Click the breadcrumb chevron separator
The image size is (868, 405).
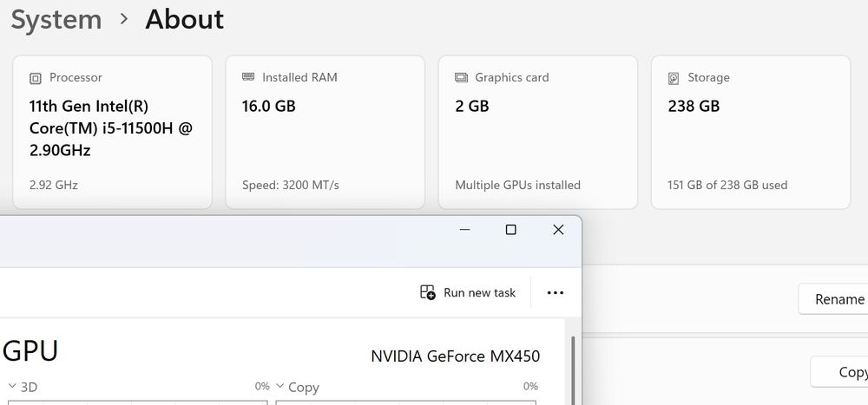(x=124, y=19)
